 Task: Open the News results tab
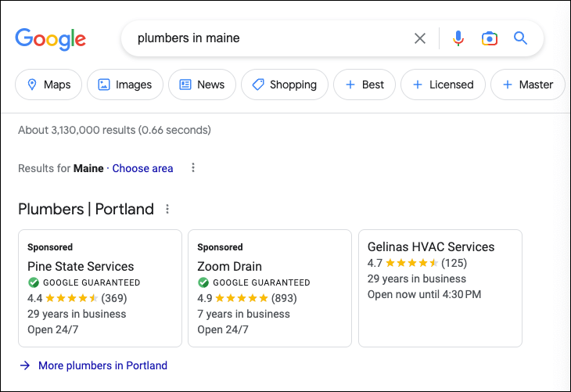[x=202, y=85]
